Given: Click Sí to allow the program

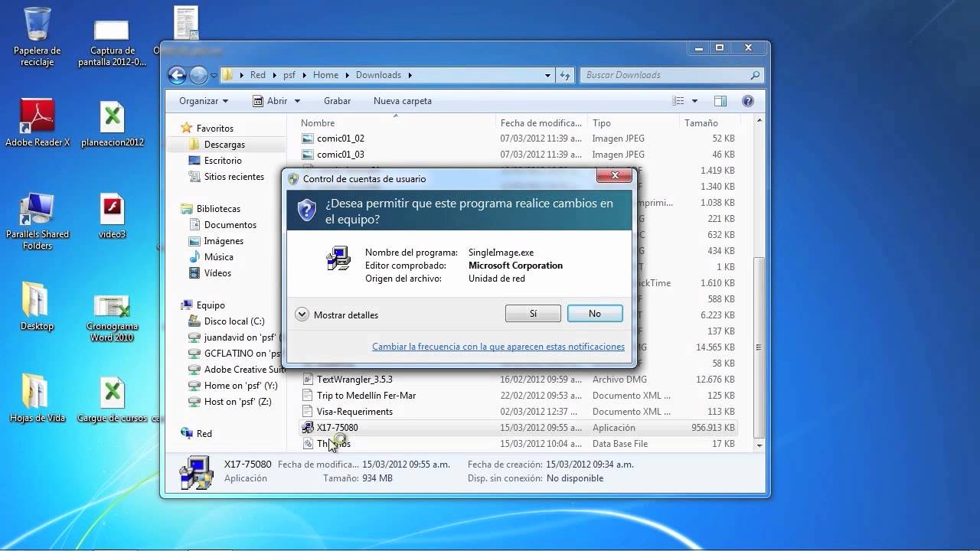Looking at the screenshot, I should pyautogui.click(x=533, y=314).
